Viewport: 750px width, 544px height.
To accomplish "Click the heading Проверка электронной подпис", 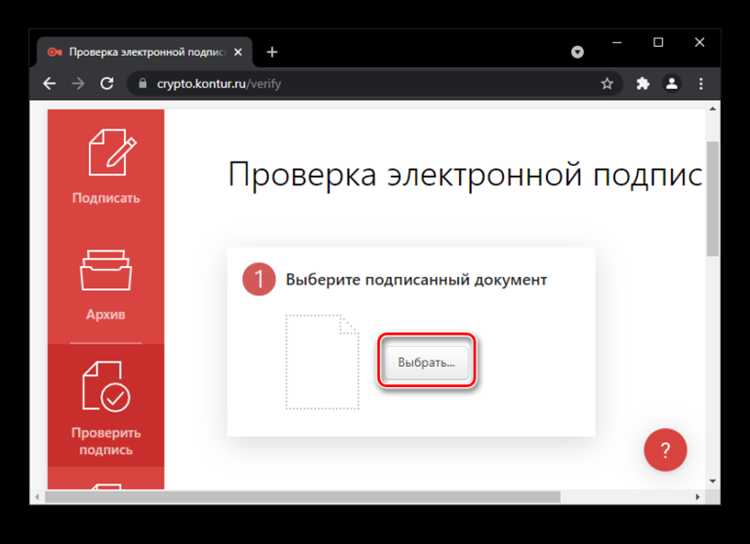I will (465, 175).
